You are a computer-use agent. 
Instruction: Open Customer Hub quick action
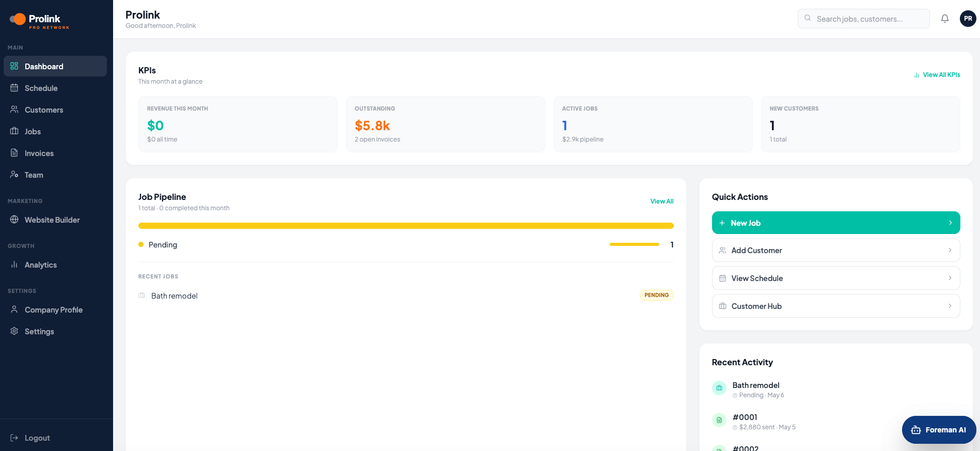836,306
